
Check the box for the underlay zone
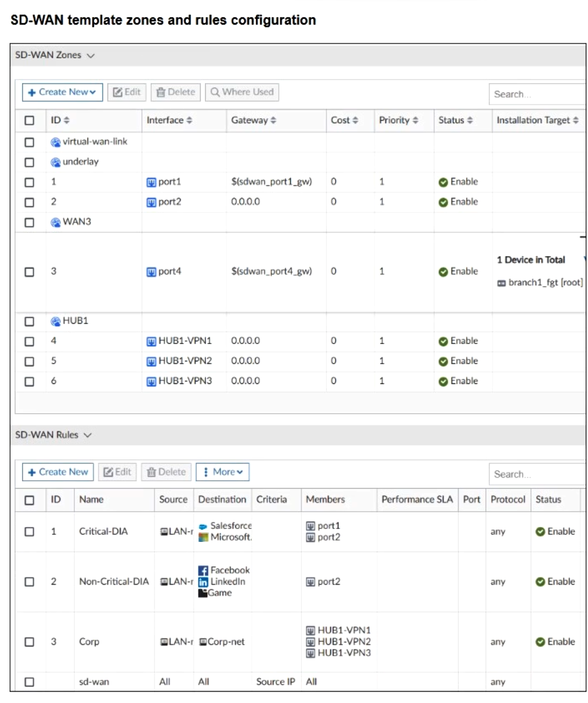coord(29,162)
